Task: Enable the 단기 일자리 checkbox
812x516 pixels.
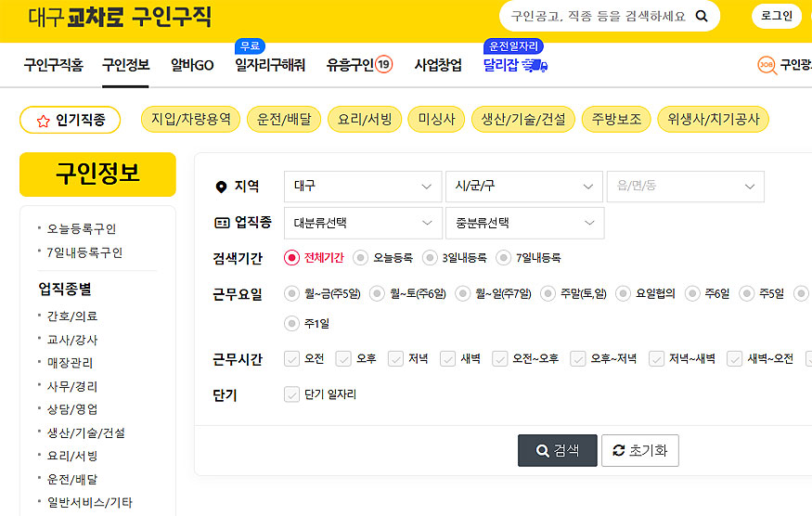Action: pyautogui.click(x=291, y=394)
